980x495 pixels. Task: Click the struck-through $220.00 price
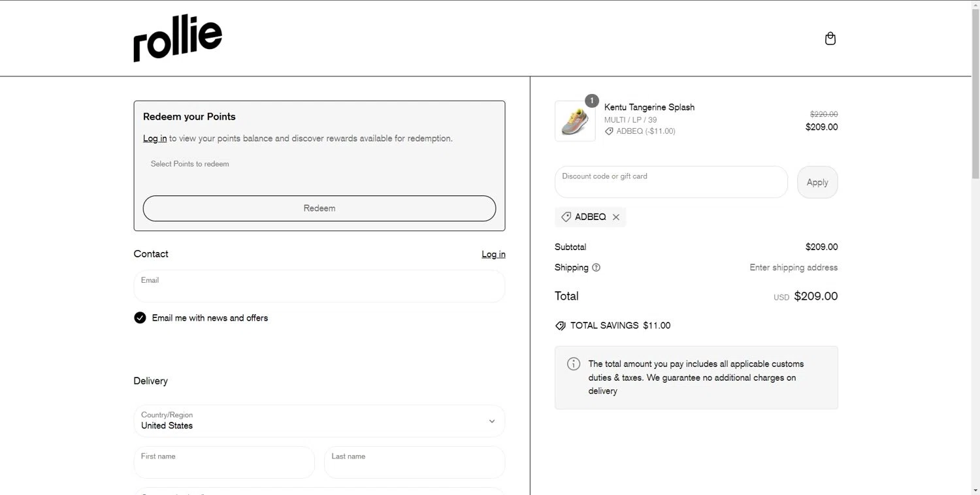[x=824, y=114]
